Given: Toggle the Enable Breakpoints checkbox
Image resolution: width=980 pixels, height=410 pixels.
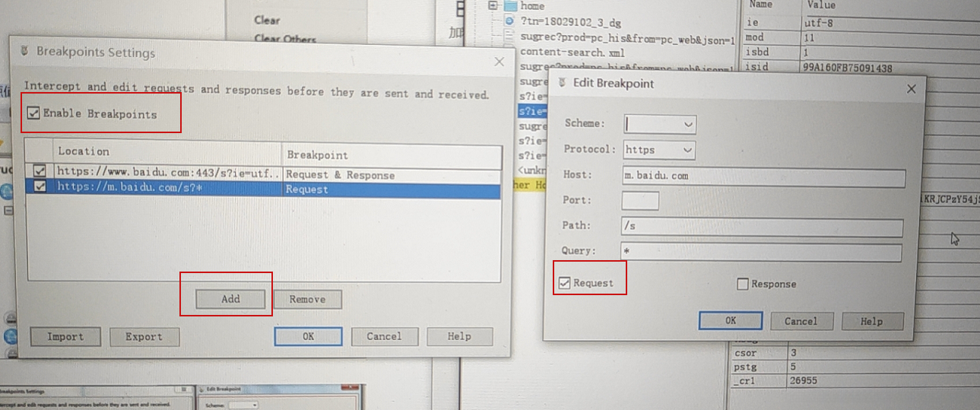Looking at the screenshot, I should [33, 113].
